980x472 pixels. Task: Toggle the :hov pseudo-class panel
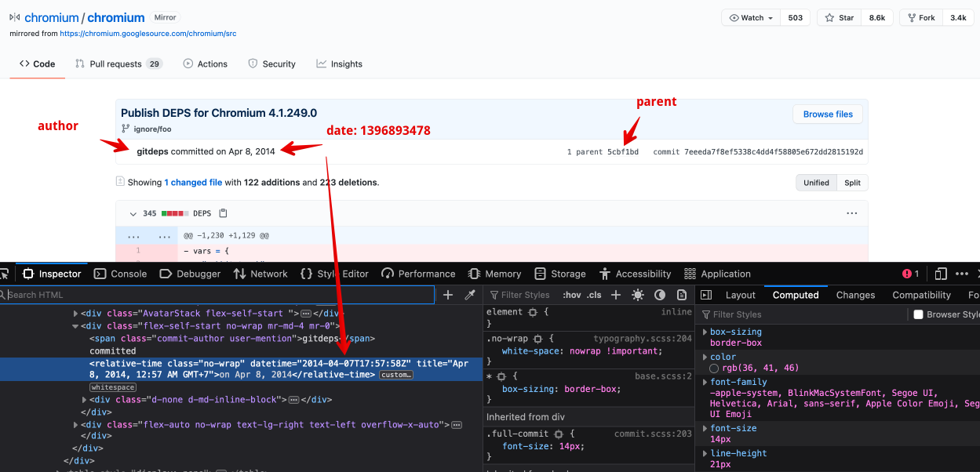point(571,295)
